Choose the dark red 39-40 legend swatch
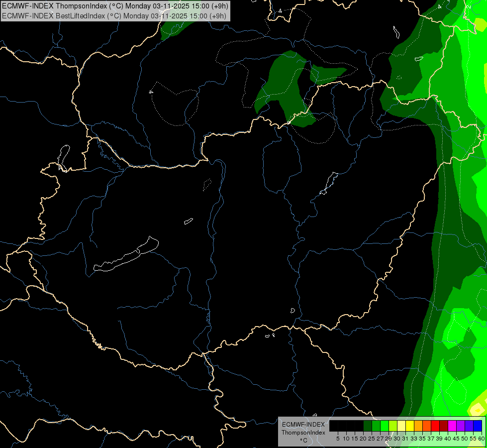Screen dimensions: 487x448 (x=444, y=426)
